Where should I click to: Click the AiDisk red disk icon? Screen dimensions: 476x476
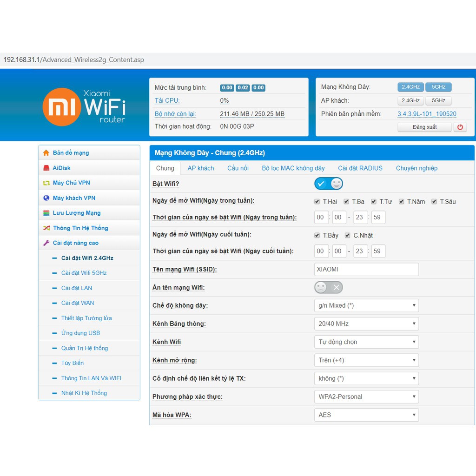(46, 168)
